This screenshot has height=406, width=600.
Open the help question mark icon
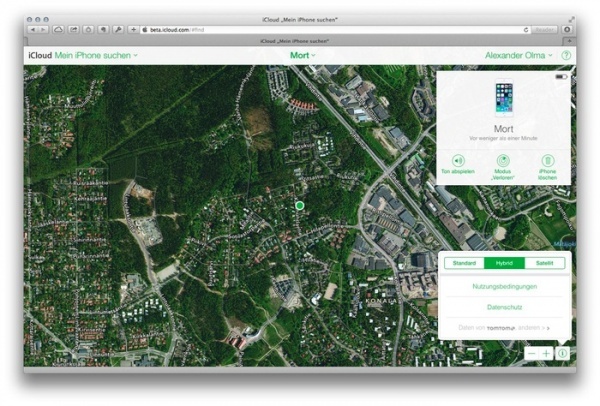pyautogui.click(x=566, y=56)
